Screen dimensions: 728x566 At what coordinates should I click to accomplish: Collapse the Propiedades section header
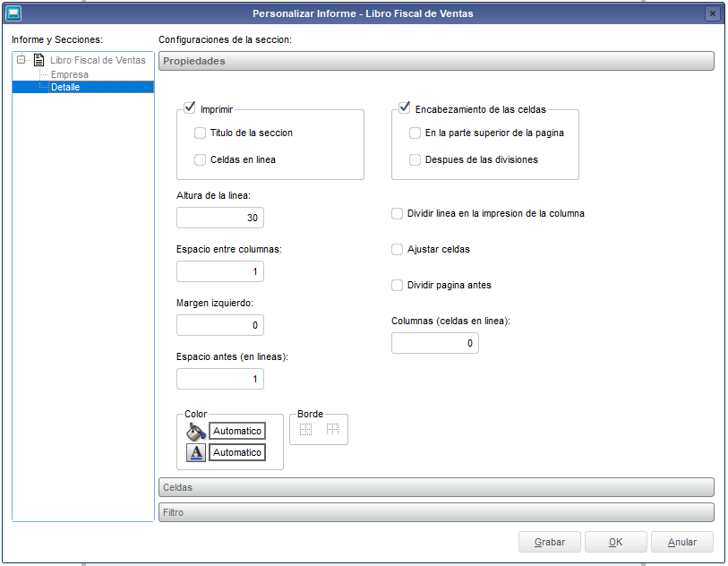coord(436,61)
